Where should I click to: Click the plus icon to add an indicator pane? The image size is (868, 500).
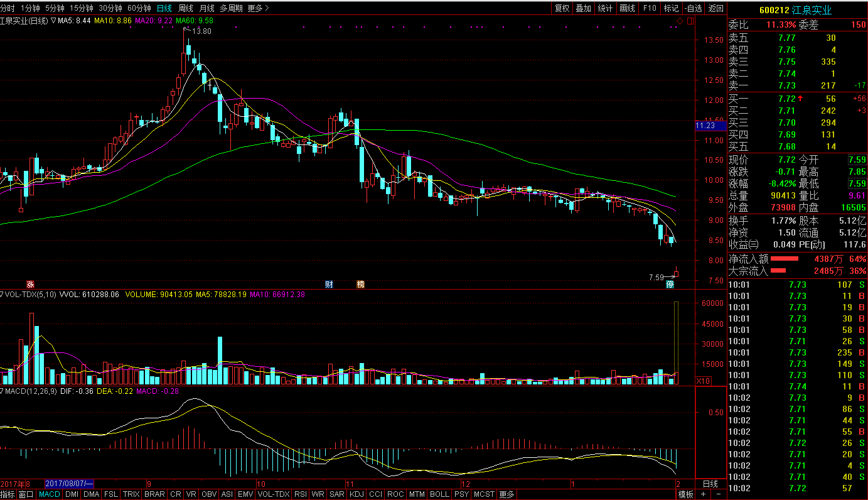704,494
